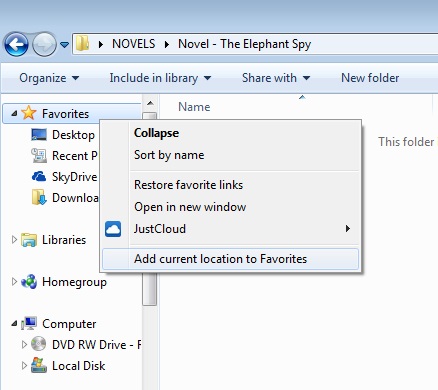Open the Organize menu
The width and height of the screenshot is (438, 390).
(49, 78)
